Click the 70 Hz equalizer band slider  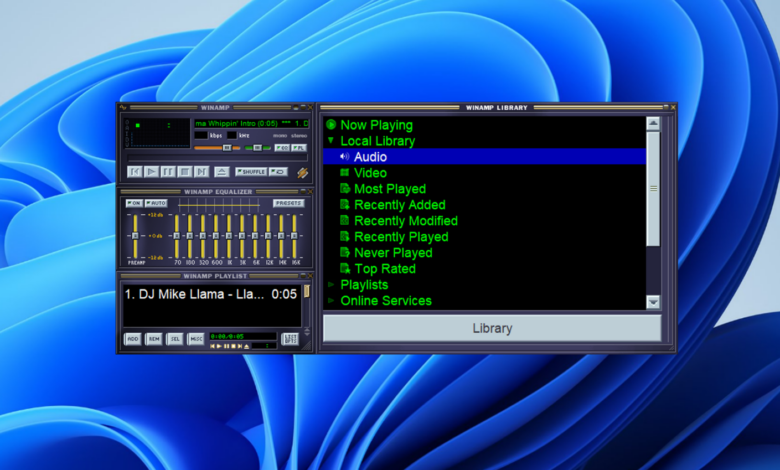click(177, 236)
